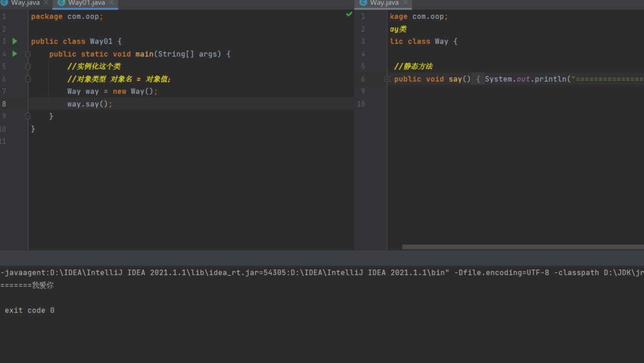
Task: Click the plus icon to unfold say() body
Action: [x=387, y=79]
